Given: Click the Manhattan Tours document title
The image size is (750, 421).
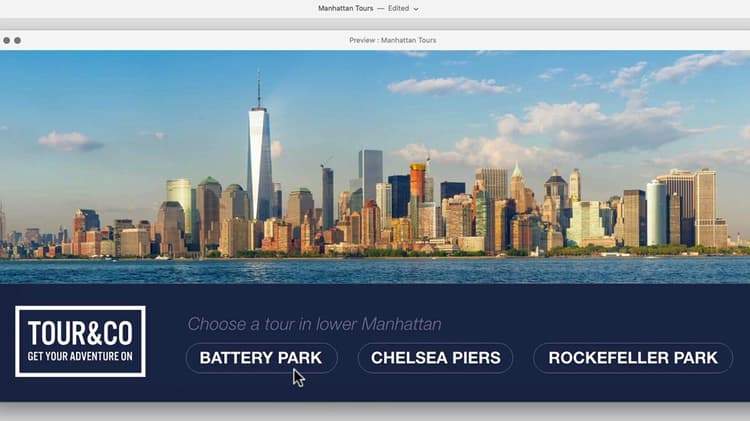Looking at the screenshot, I should coord(345,9).
